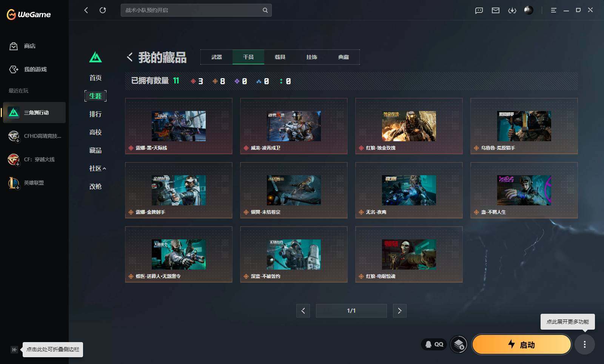The height and width of the screenshot is (364, 604).
Task: Open the 高校 menu item
Action: pos(96,132)
